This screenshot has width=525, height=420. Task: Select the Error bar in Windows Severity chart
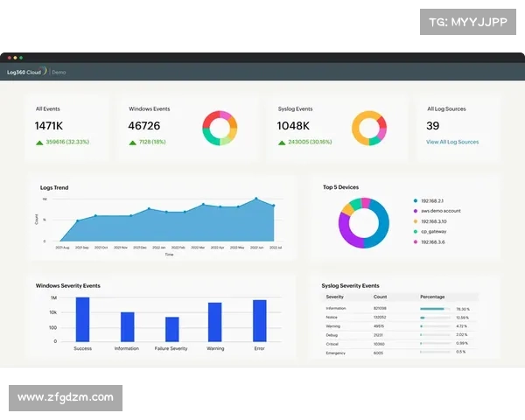pos(260,320)
